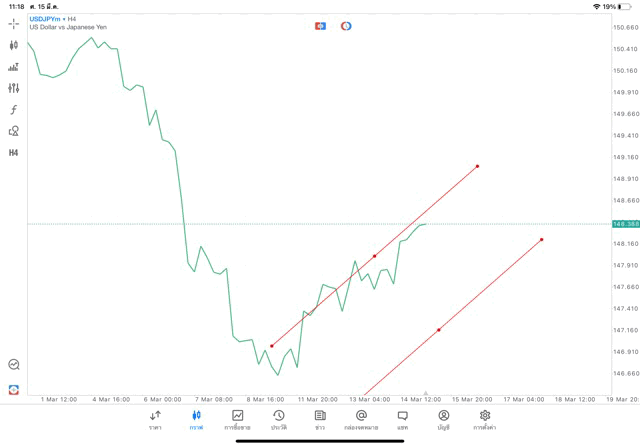
Task: Tap the USDJPYm symbol title
Action: coord(44,19)
